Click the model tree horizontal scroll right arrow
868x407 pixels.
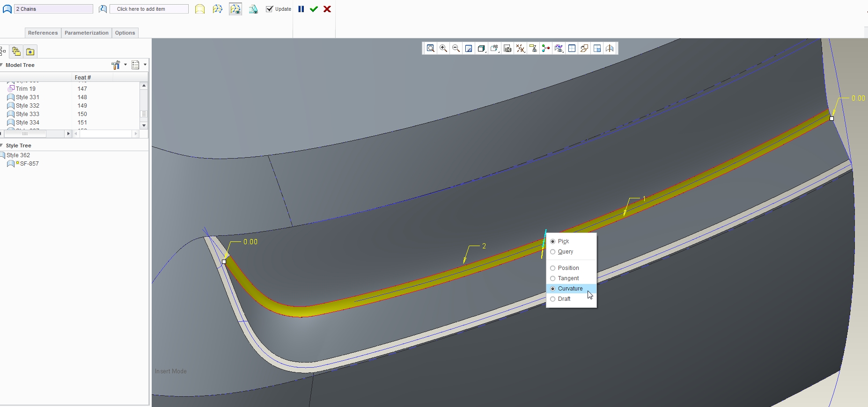click(x=68, y=134)
